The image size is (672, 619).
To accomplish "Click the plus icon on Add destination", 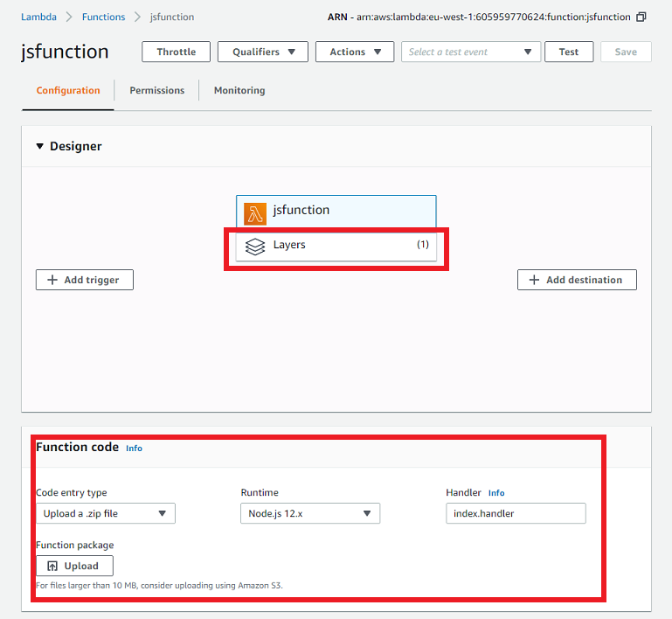I will [x=534, y=280].
